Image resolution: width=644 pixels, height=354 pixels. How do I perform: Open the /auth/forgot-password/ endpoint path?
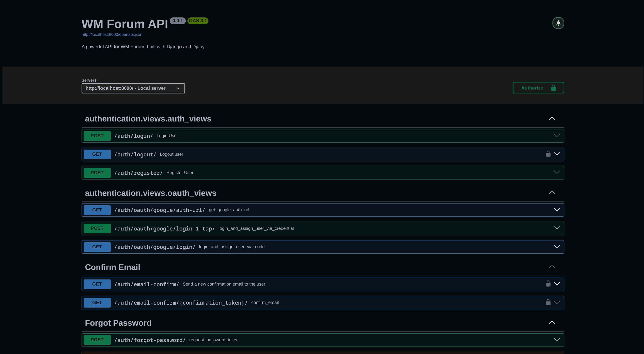[x=150, y=340]
